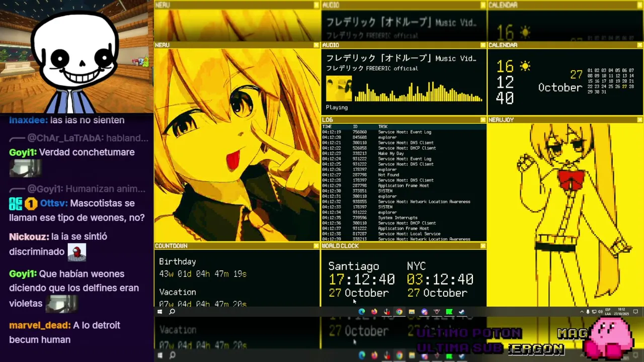Close the NERUJOY widget
The height and width of the screenshot is (362, 644).
pos(640,120)
